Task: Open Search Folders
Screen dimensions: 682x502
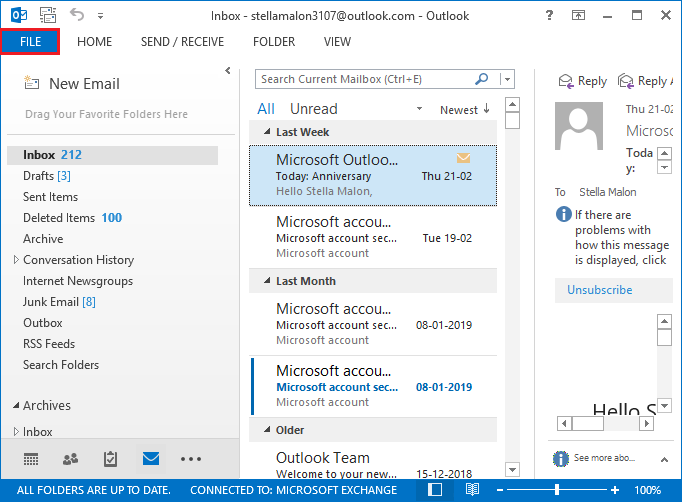Action: coord(61,365)
